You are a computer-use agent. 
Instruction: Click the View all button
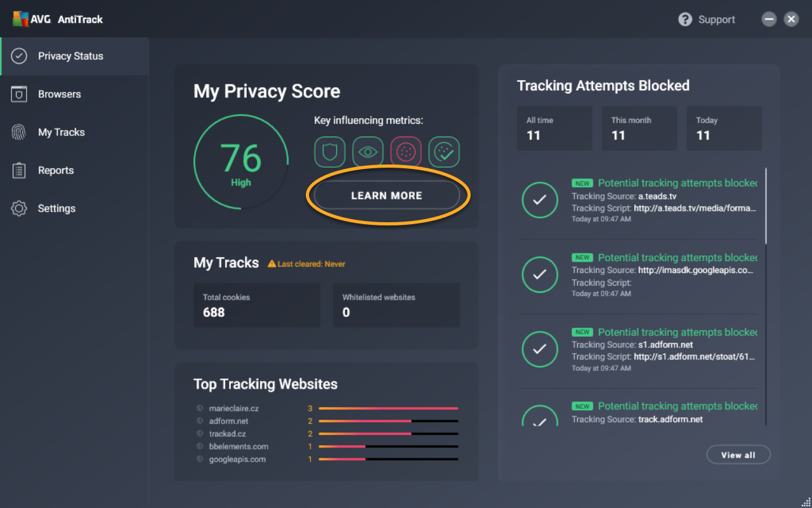tap(738, 455)
